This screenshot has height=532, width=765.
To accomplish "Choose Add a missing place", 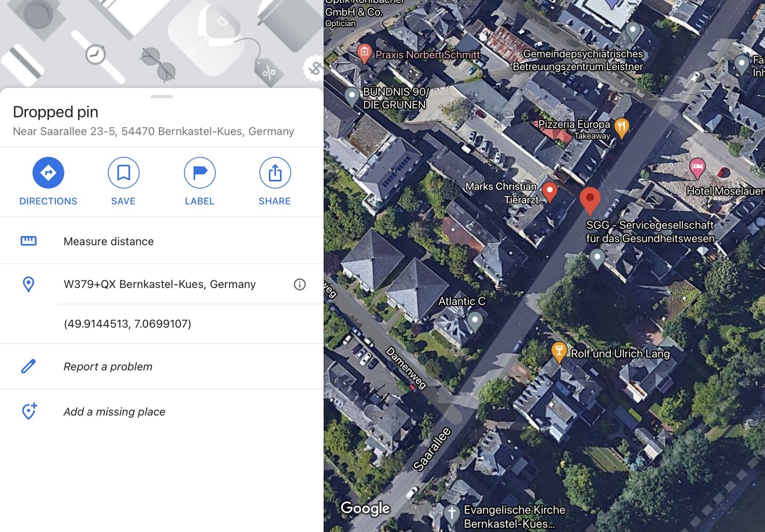I will [x=162, y=412].
